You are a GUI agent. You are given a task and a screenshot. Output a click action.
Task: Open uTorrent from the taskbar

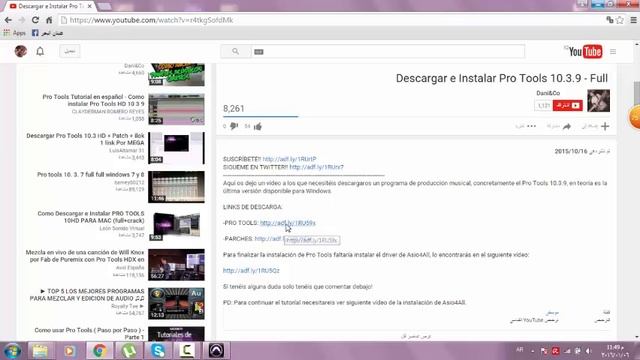[129, 351]
